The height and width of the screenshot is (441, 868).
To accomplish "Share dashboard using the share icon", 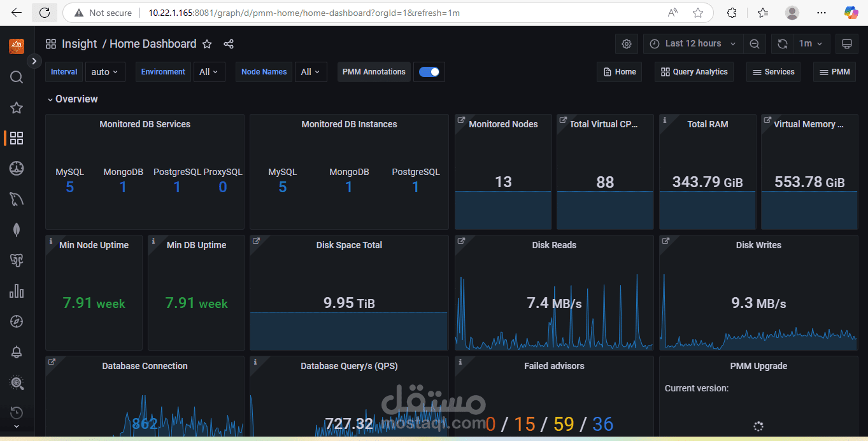I will (x=229, y=44).
